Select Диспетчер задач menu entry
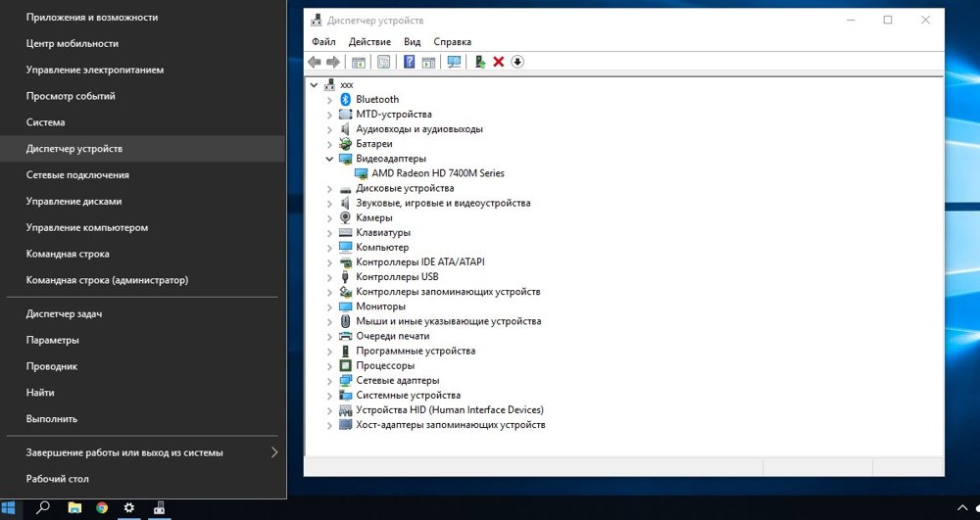The image size is (980, 520). 143,314
